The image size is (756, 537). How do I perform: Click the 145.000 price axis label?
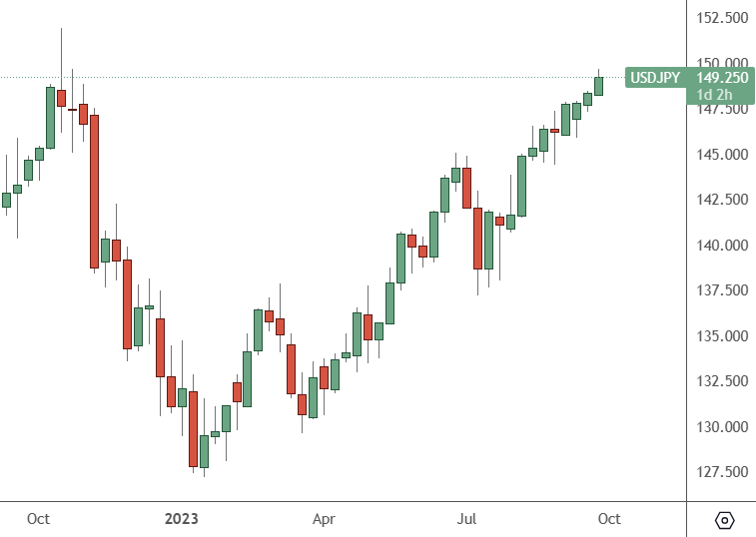pyautogui.click(x=722, y=155)
